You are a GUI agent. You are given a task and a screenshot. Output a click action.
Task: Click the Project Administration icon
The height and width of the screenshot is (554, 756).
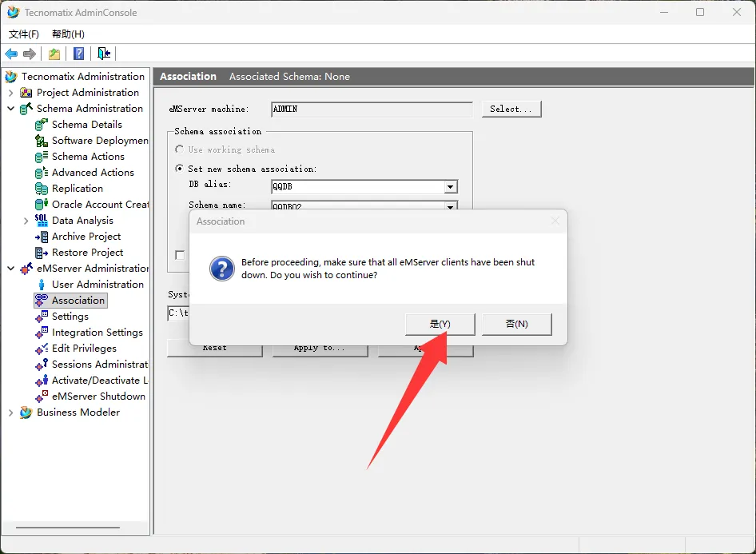[26, 93]
